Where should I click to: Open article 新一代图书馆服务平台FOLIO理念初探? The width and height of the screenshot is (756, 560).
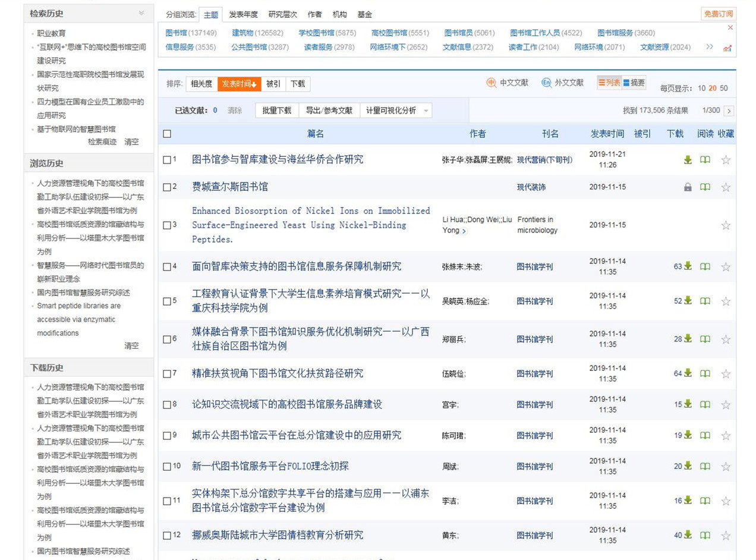(x=270, y=466)
